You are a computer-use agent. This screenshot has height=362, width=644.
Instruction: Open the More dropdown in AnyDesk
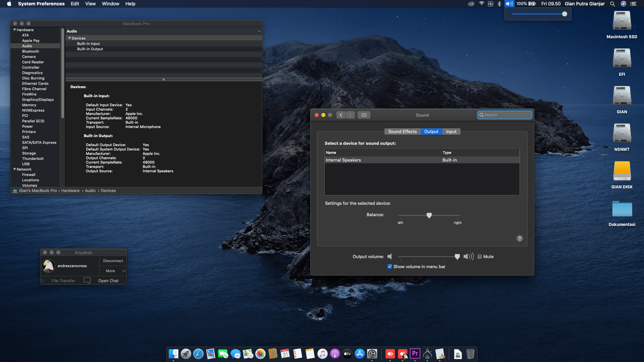tap(113, 270)
